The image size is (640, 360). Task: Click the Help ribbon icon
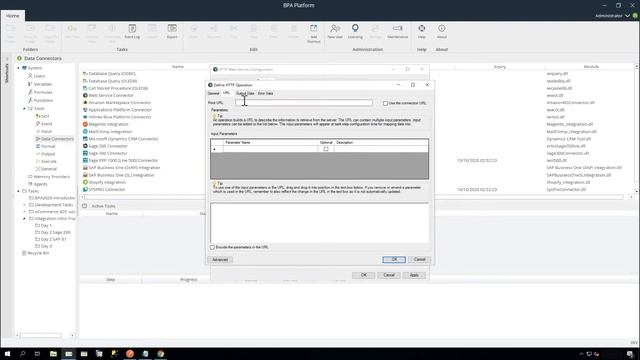[422, 31]
